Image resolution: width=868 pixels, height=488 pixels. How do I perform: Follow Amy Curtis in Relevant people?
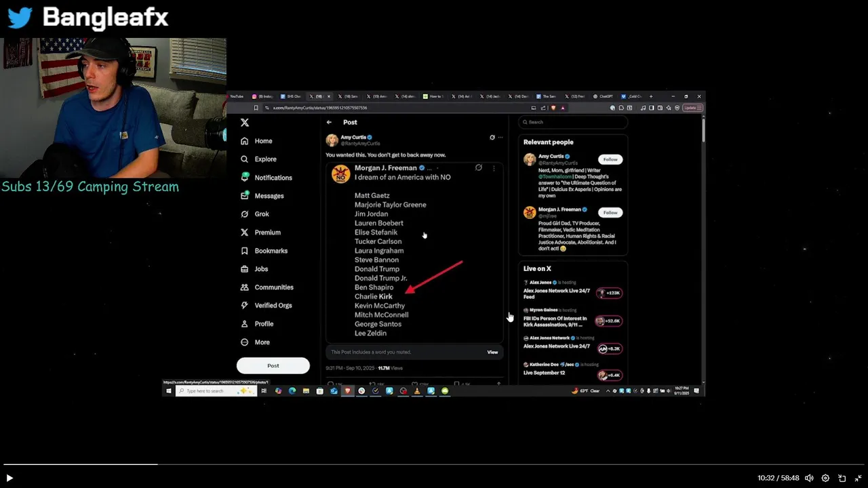pos(610,159)
